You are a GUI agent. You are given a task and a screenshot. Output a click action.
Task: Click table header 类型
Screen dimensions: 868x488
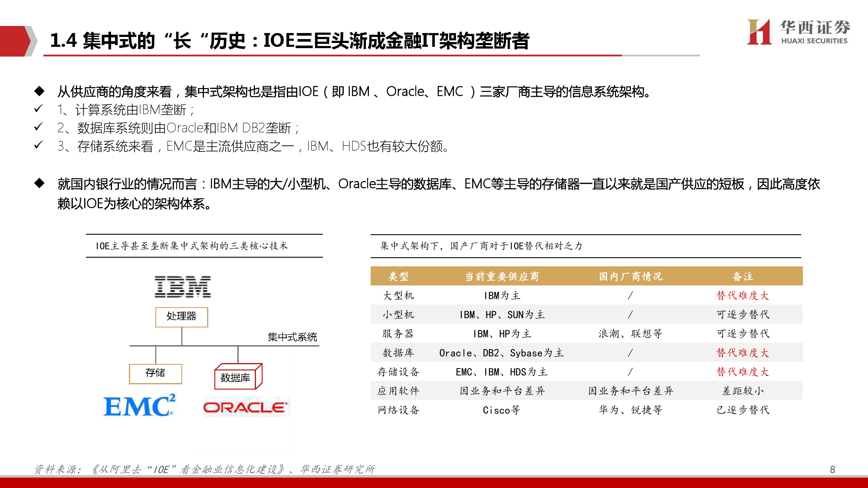click(x=398, y=276)
